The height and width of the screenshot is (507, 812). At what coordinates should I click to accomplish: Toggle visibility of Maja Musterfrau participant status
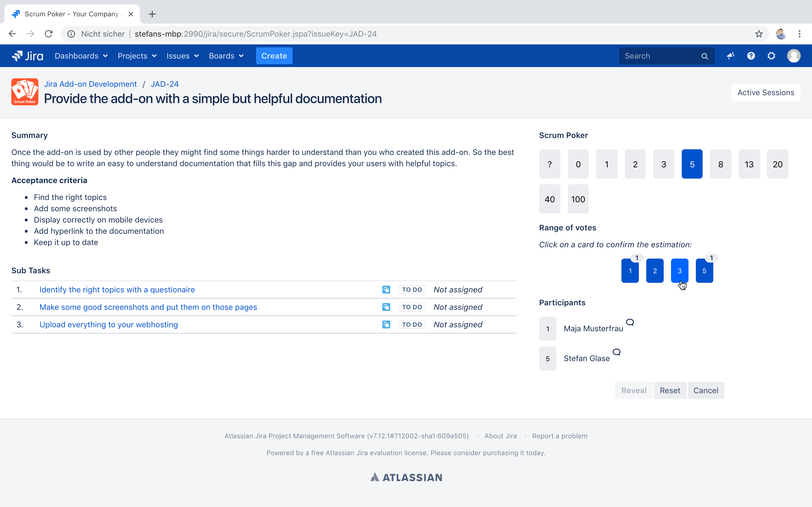click(x=630, y=322)
